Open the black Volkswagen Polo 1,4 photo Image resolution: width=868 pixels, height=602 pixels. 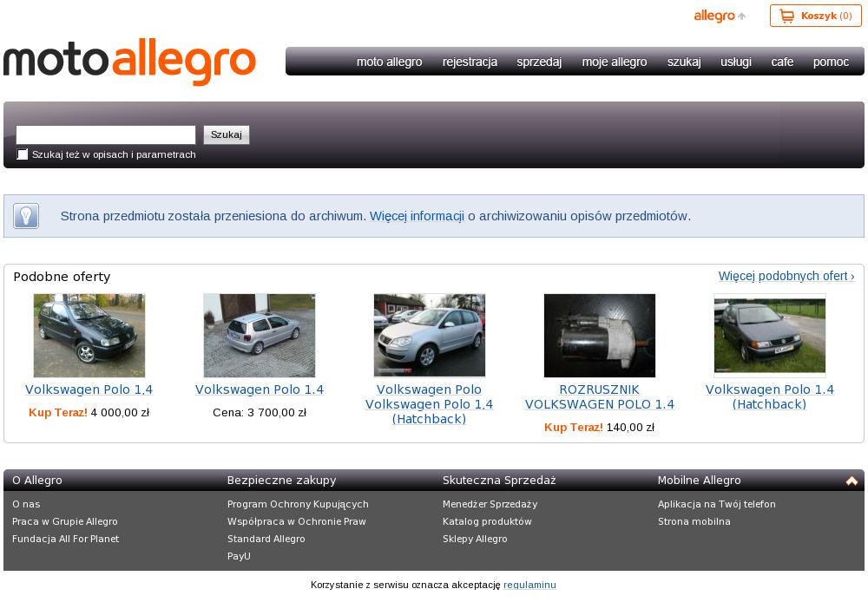[89, 336]
